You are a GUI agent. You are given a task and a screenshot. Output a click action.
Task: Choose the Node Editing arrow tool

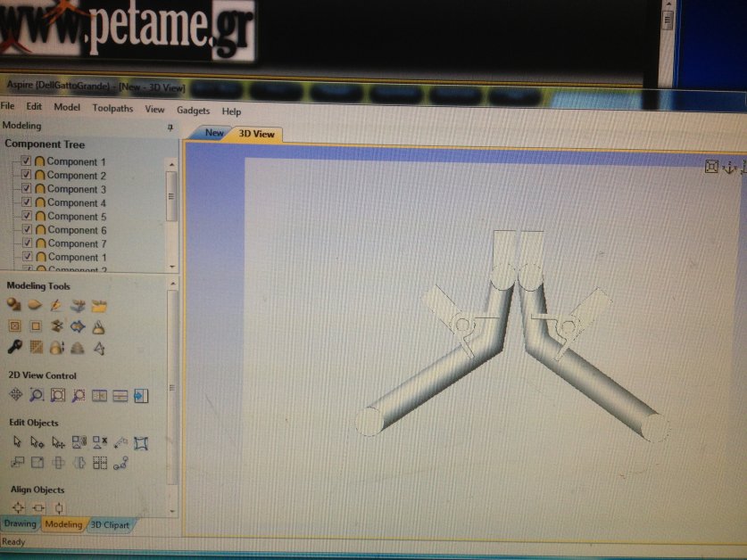(37, 442)
